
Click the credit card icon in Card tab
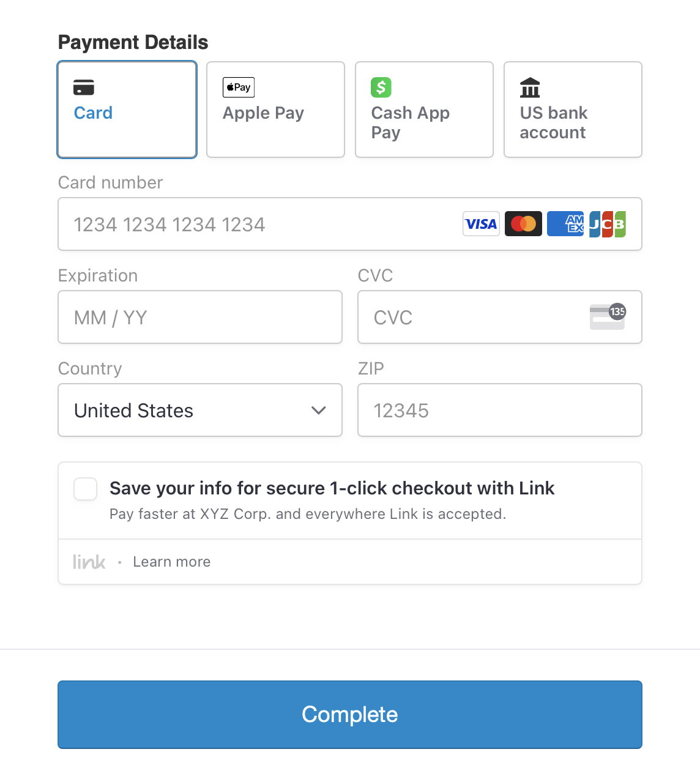click(84, 88)
